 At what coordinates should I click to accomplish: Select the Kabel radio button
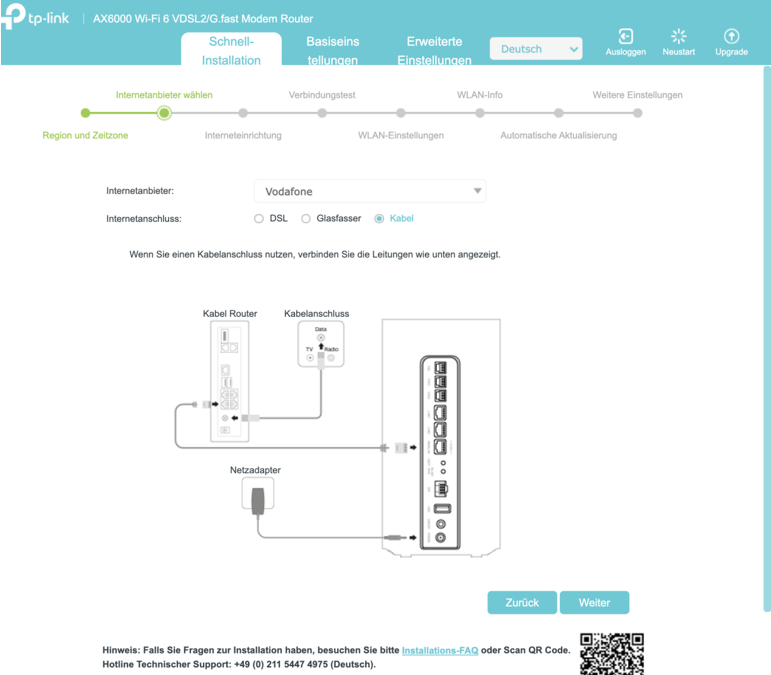[379, 218]
